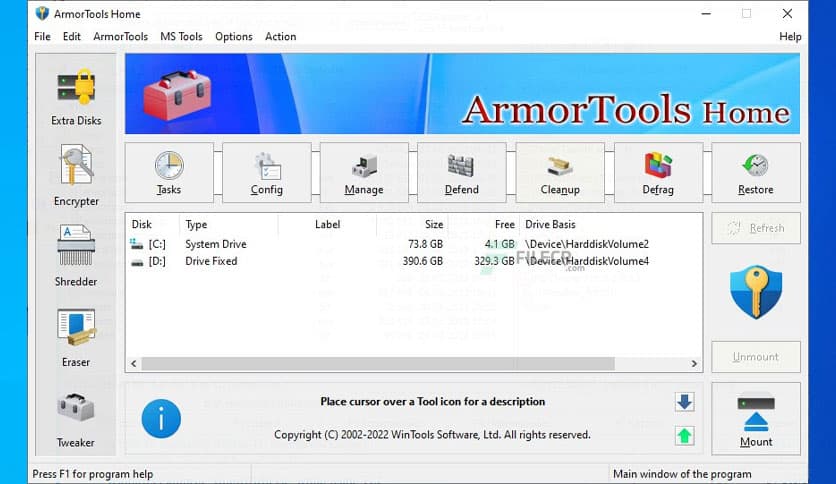The width and height of the screenshot is (836, 484).
Task: Click '\Device\HarddiskVolume4' drive basis
Action: pos(587,261)
